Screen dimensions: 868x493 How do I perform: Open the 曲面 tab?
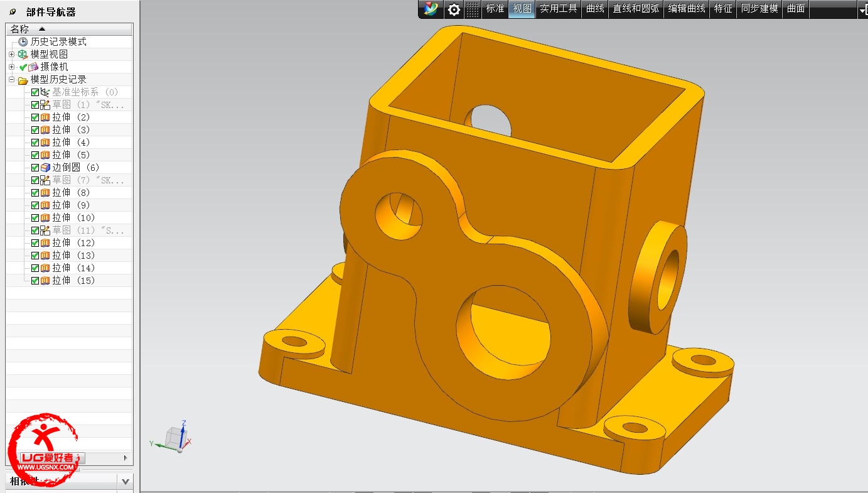click(x=796, y=9)
